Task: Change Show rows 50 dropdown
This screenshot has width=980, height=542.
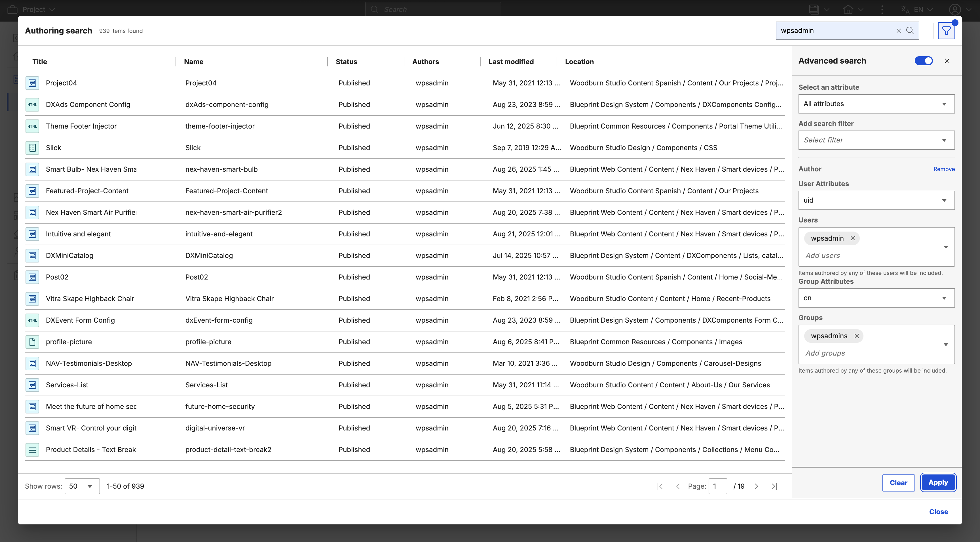Action: (x=82, y=486)
